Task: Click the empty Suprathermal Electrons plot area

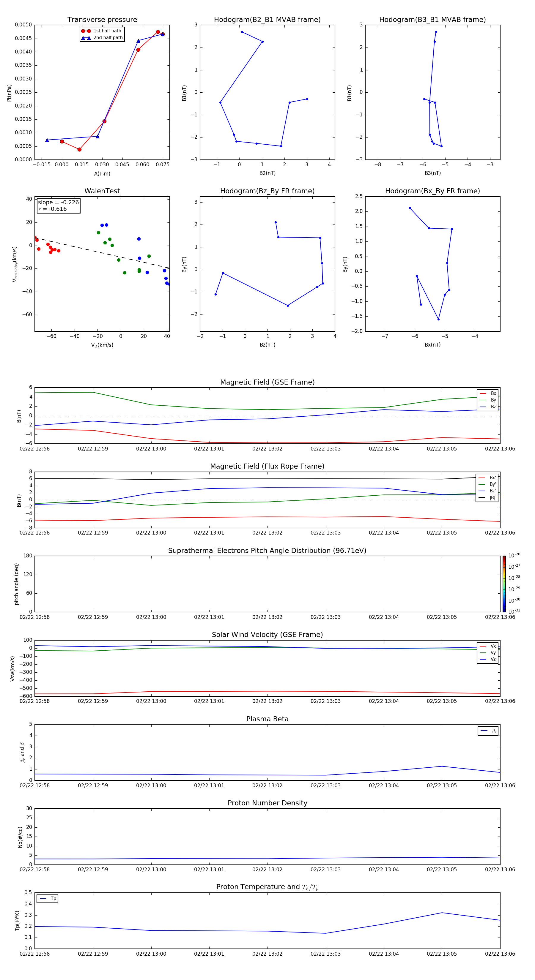Action: pyautogui.click(x=267, y=584)
